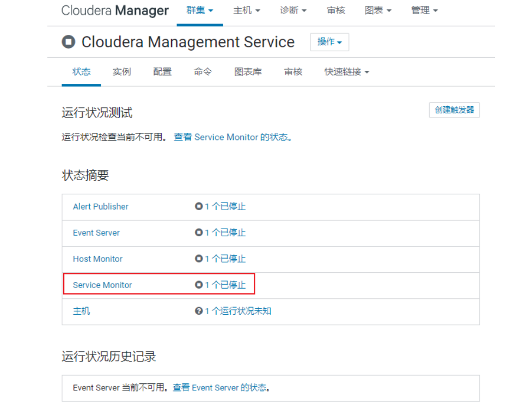Open the 主机 navigation dropdown
532x410 pixels.
click(x=247, y=10)
